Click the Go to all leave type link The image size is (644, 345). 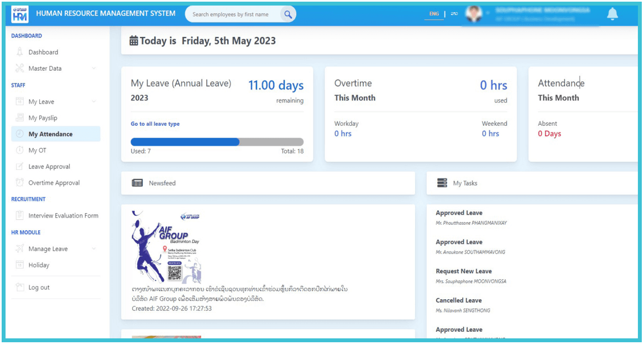click(155, 124)
